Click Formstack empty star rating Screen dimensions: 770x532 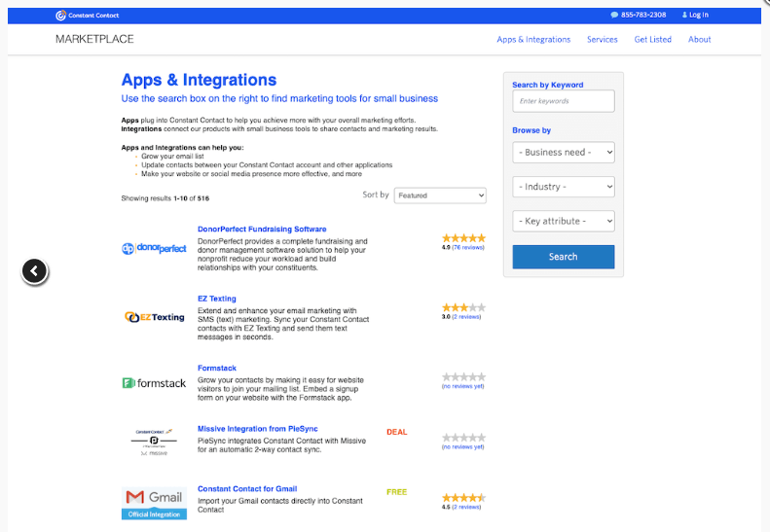[x=463, y=377]
